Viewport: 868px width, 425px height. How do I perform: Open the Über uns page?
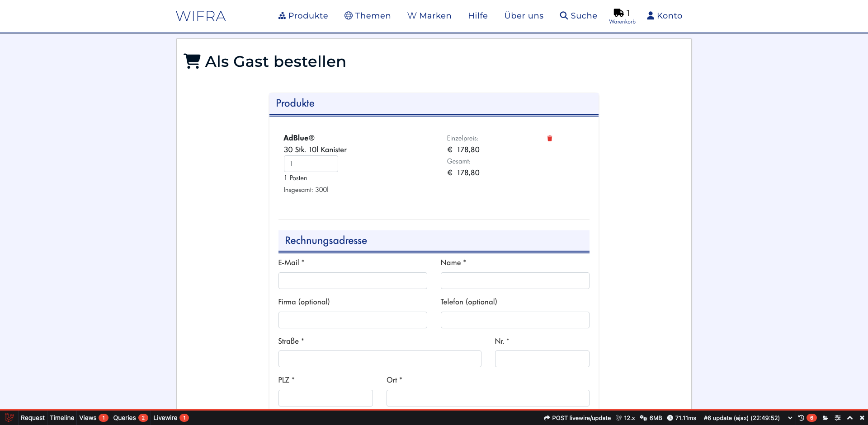[x=524, y=15]
